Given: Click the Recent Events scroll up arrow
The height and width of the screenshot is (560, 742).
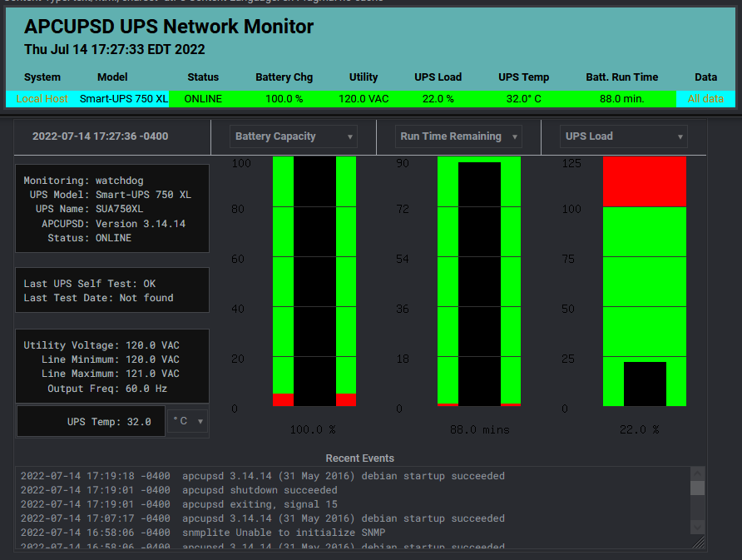Looking at the screenshot, I should click(x=698, y=473).
